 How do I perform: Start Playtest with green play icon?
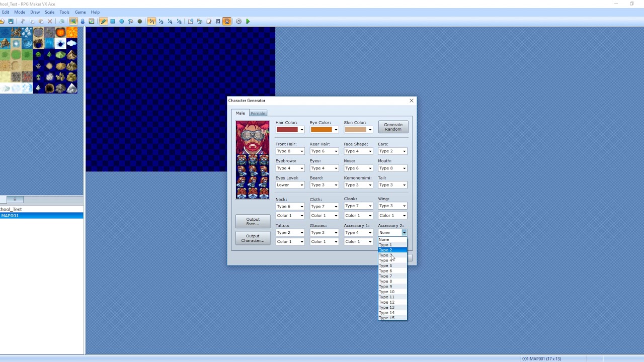pyautogui.click(x=248, y=21)
